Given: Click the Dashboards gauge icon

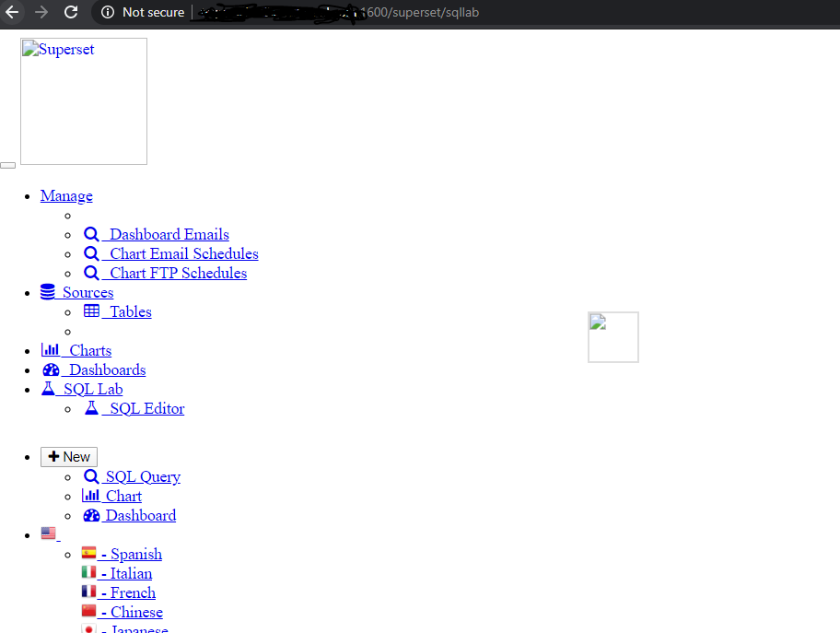Looking at the screenshot, I should click(51, 369).
